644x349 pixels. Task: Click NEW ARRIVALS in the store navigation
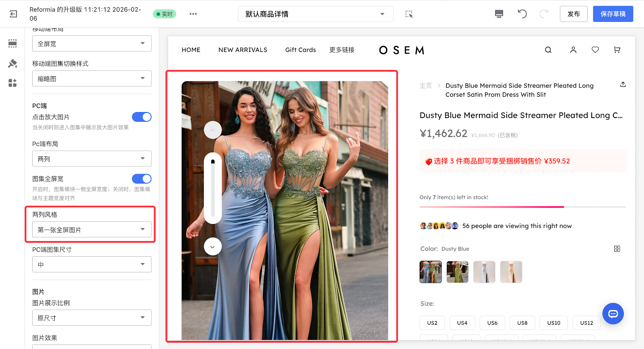[x=243, y=50]
